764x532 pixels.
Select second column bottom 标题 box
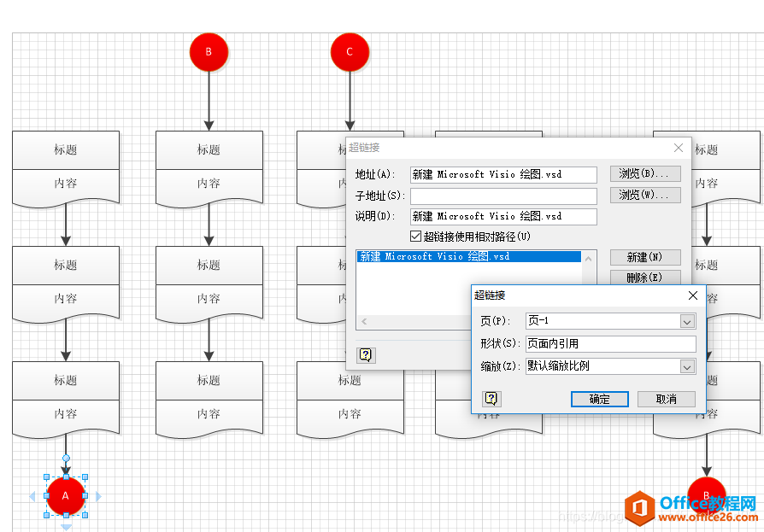point(209,381)
